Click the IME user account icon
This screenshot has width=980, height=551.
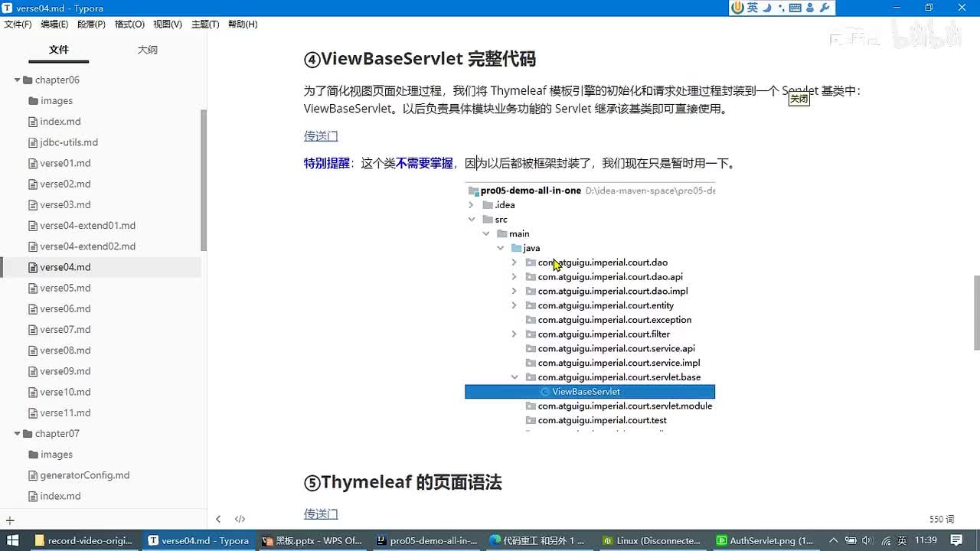810,8
